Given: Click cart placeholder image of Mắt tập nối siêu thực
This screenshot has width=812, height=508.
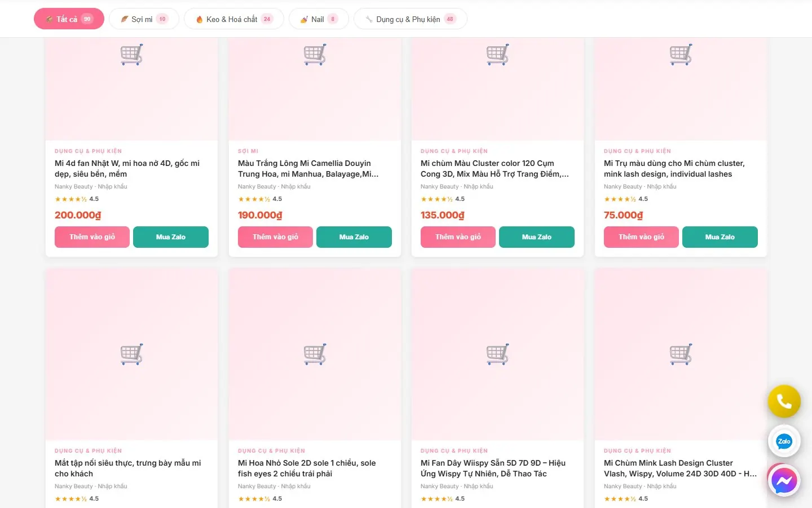Looking at the screenshot, I should [131, 354].
